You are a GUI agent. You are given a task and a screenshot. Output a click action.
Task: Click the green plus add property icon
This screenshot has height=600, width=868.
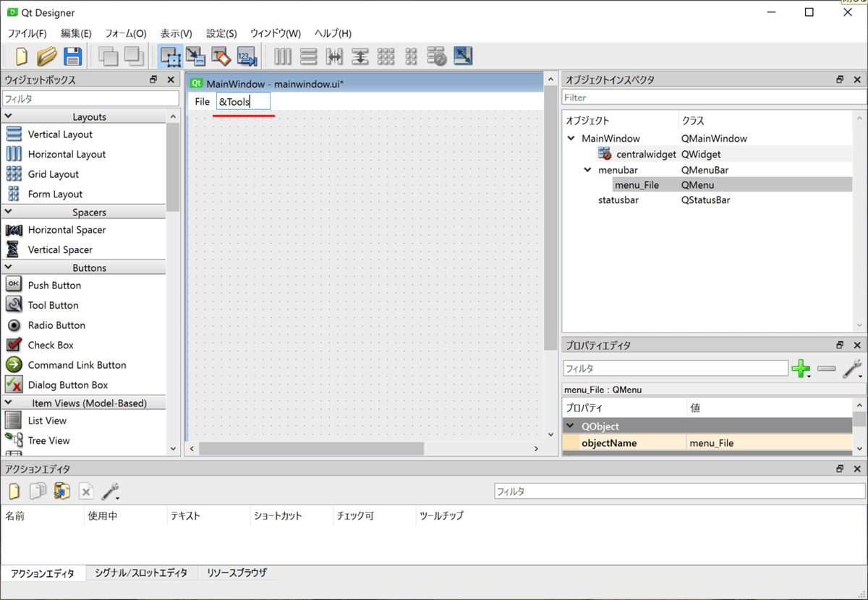801,369
